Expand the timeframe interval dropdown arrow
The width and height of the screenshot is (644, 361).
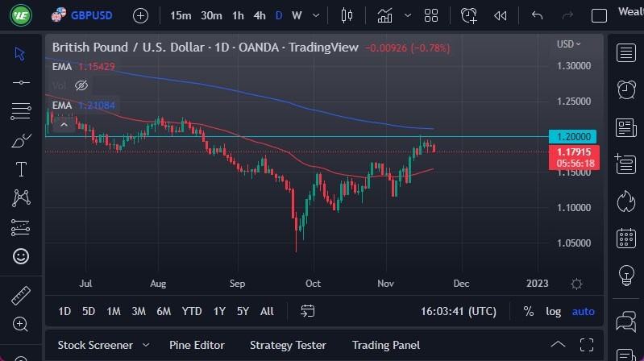(317, 15)
